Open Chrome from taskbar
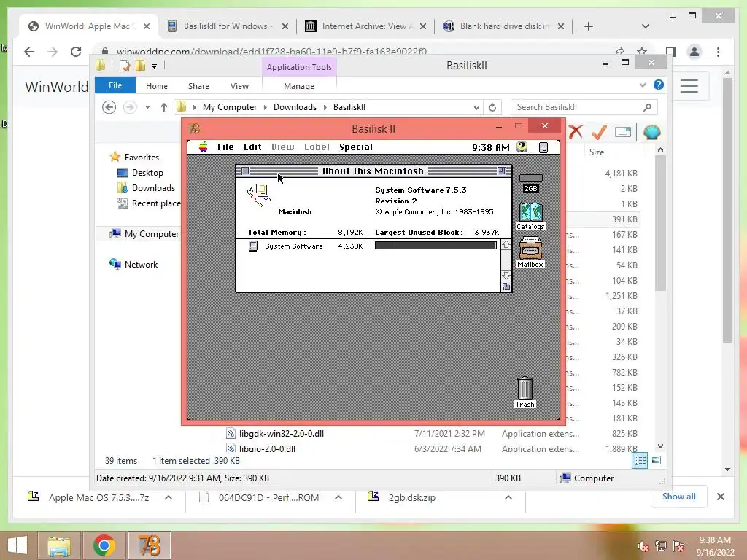 (104, 545)
